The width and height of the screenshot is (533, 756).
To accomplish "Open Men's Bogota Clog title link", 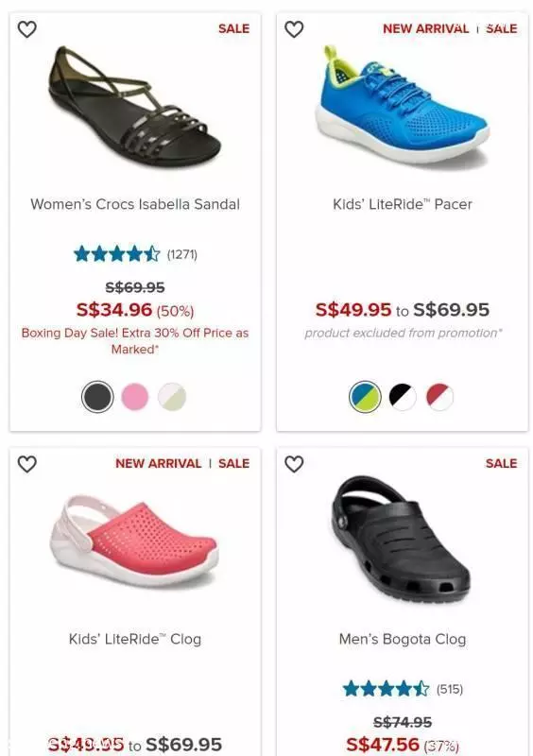I will 403,639.
